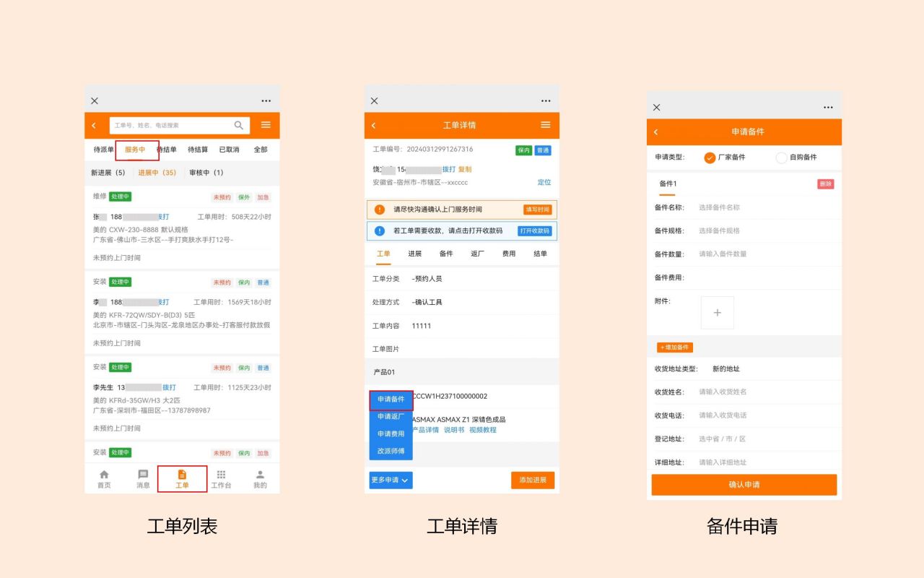Close the 申请备件 screen with the X icon
This screenshot has height=578, width=924.
656,107
